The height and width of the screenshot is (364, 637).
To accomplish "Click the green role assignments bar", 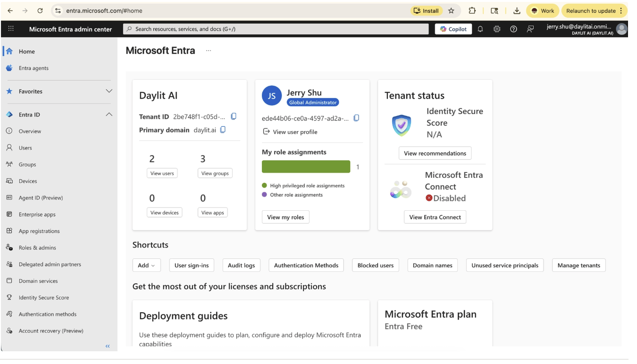I will point(306,167).
